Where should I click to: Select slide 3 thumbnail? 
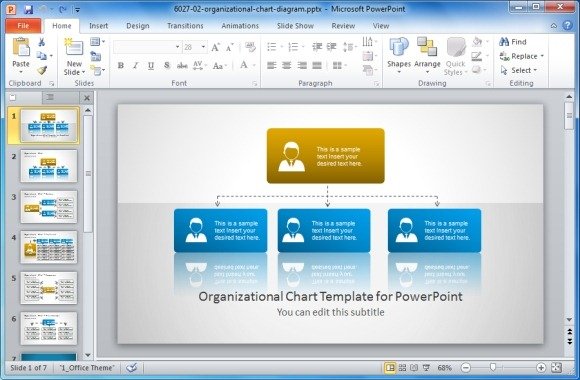tap(49, 207)
